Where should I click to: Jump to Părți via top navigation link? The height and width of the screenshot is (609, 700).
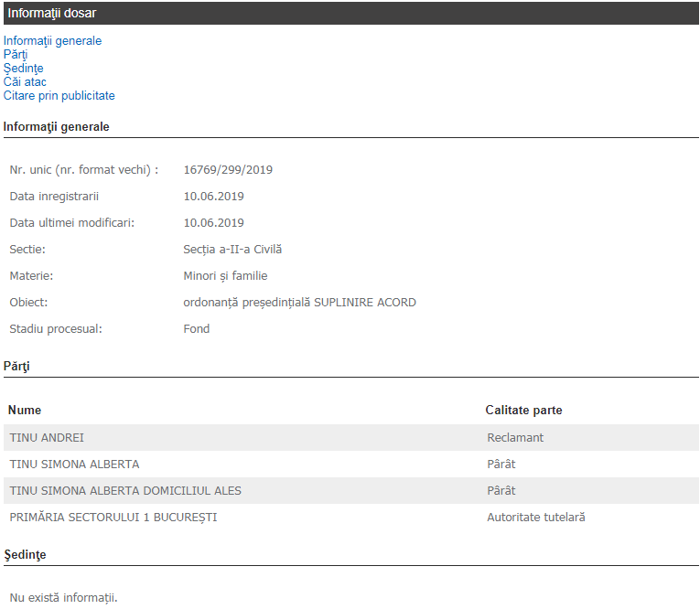pos(16,55)
